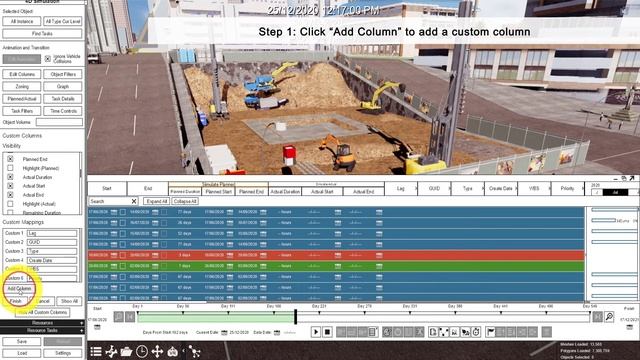
Task: Click the flag icon in simulation toolbar
Action: click(490, 332)
